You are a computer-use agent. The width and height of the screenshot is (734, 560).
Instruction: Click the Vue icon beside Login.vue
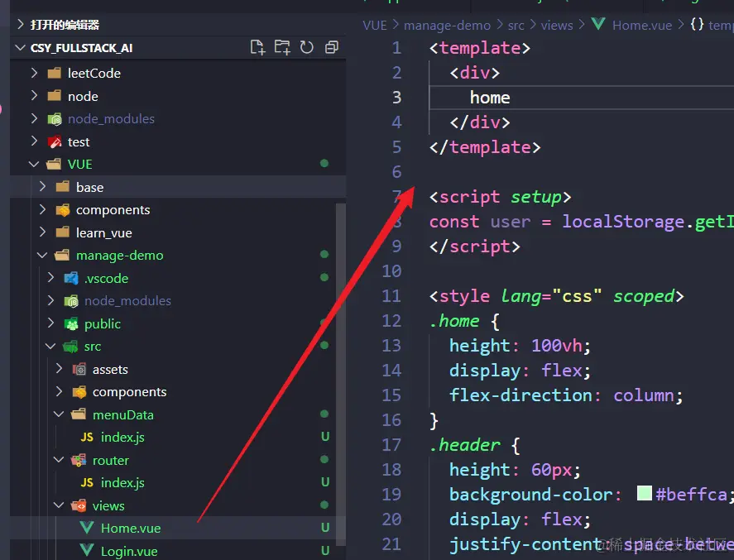pos(87,550)
